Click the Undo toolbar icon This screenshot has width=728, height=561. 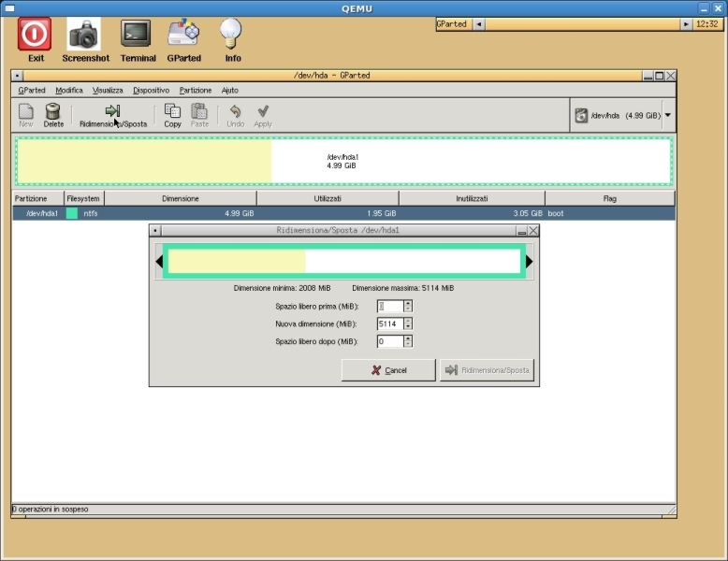click(236, 116)
